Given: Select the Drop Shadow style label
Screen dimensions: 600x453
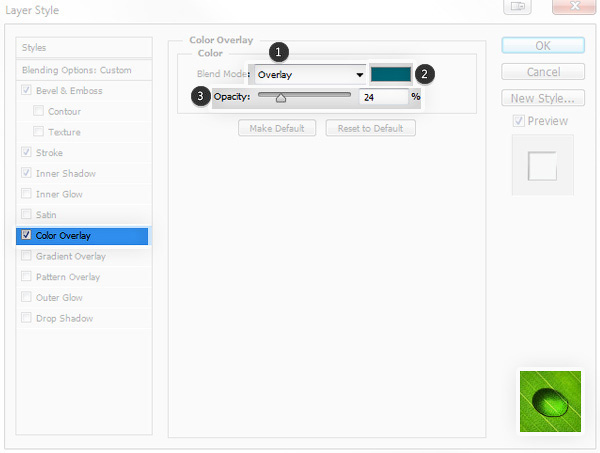Looking at the screenshot, I should (x=64, y=318).
